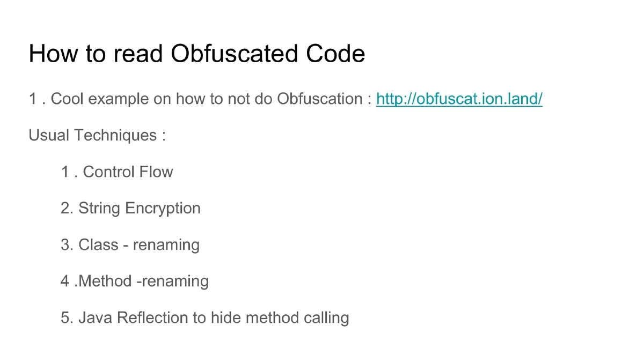This screenshot has height=362, width=644.
Task: Open the obfuscat.ion.land hyperlink
Action: pyautogui.click(x=459, y=99)
